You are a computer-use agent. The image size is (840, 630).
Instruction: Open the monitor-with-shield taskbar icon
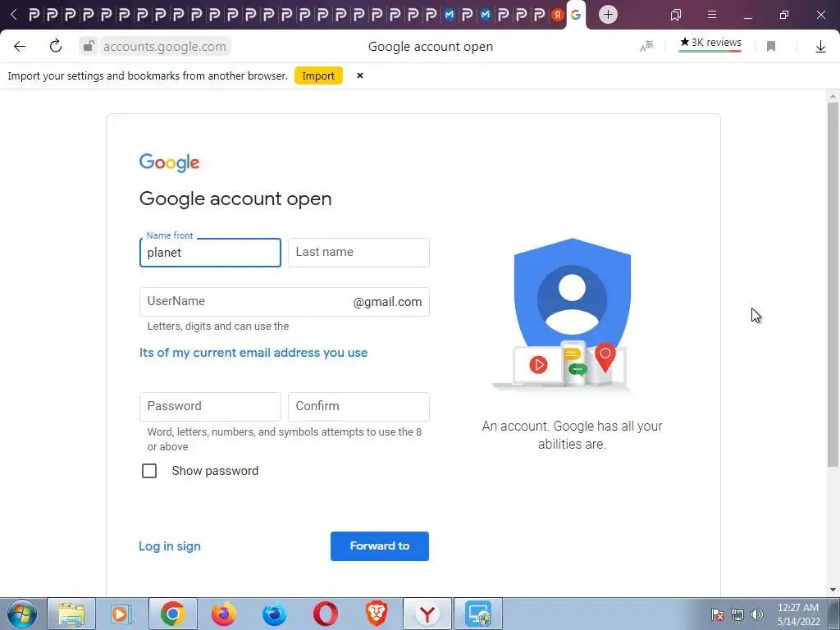click(478, 614)
